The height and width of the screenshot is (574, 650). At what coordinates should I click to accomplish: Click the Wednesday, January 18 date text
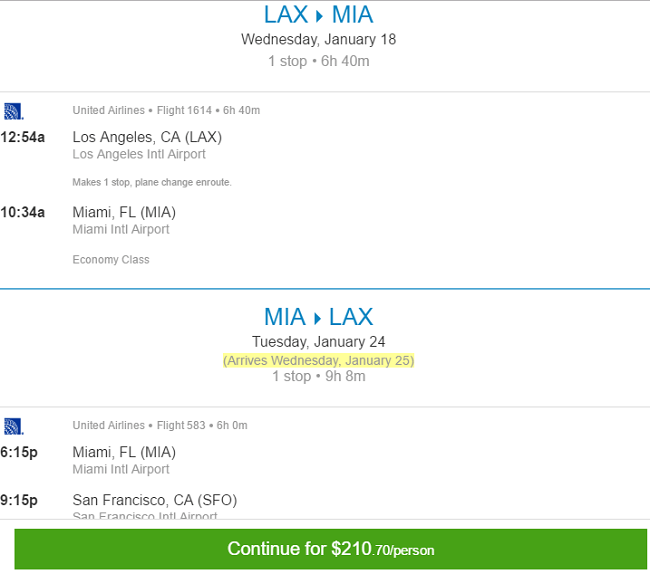point(318,39)
